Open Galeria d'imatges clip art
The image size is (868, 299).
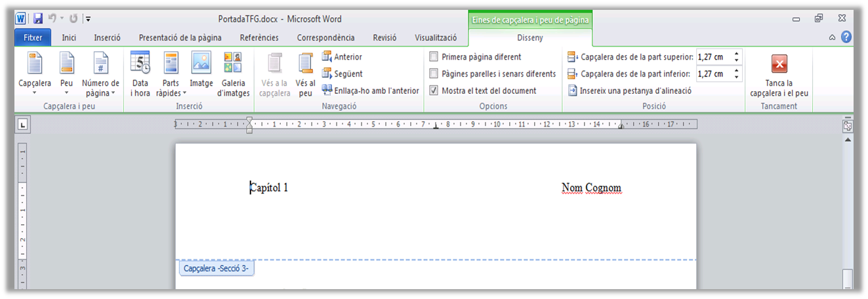click(x=233, y=74)
